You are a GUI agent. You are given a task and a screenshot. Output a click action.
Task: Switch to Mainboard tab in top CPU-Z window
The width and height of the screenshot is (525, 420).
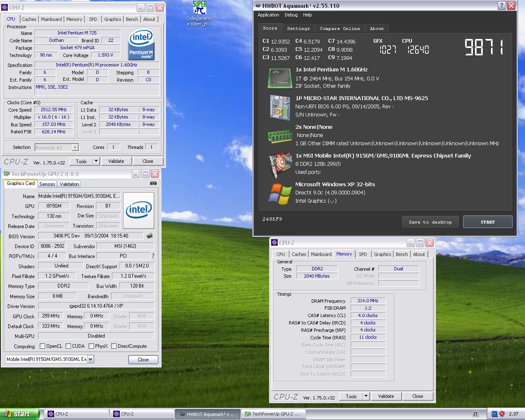(51, 19)
